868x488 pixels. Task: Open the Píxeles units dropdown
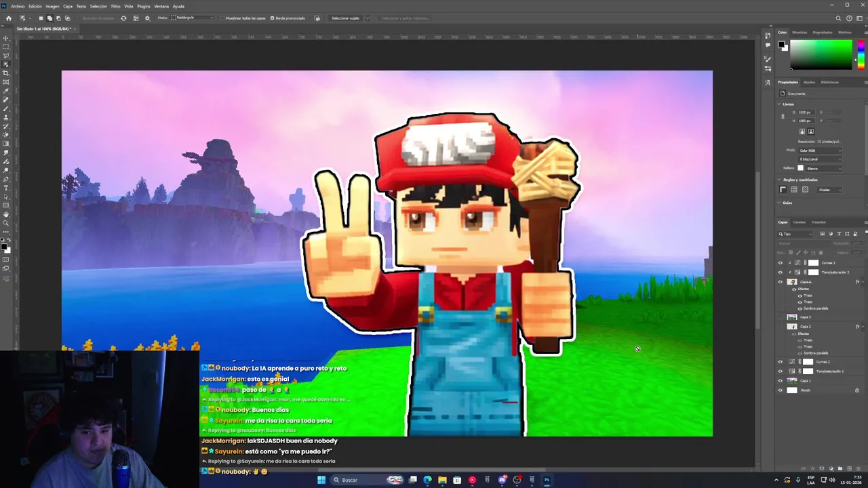[829, 190]
